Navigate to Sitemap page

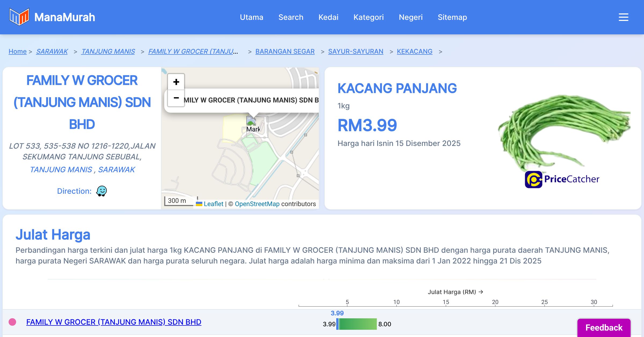(452, 17)
